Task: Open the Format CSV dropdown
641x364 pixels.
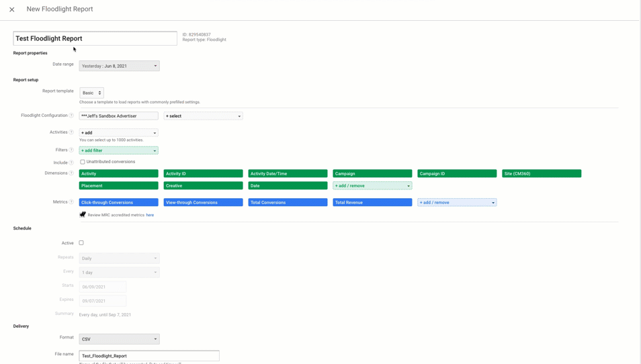Action: (119, 339)
